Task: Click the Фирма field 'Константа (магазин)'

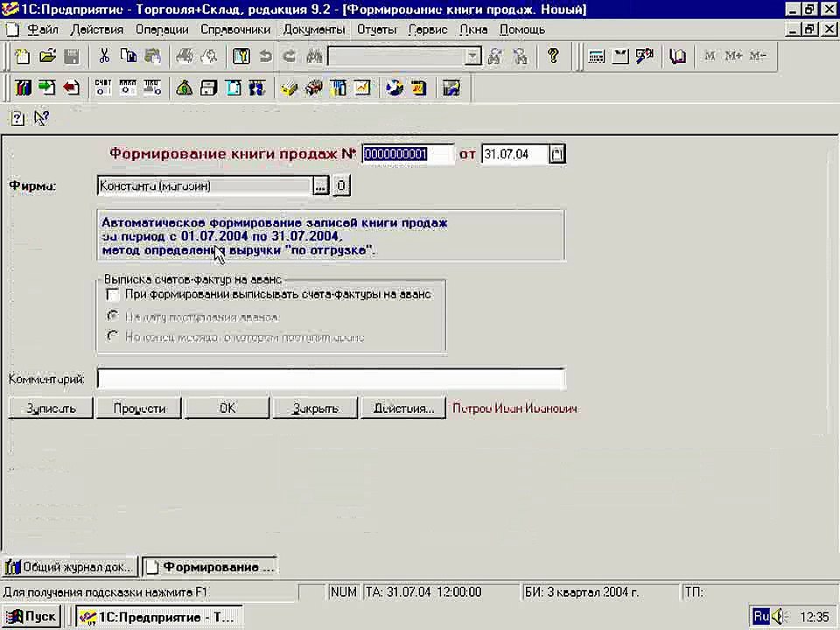Action: pyautogui.click(x=205, y=185)
